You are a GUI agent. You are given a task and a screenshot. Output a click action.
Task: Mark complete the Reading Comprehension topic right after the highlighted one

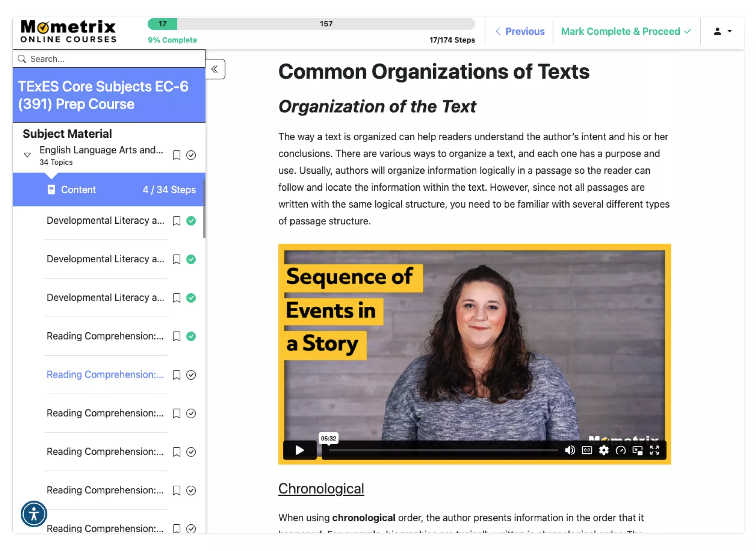point(191,414)
